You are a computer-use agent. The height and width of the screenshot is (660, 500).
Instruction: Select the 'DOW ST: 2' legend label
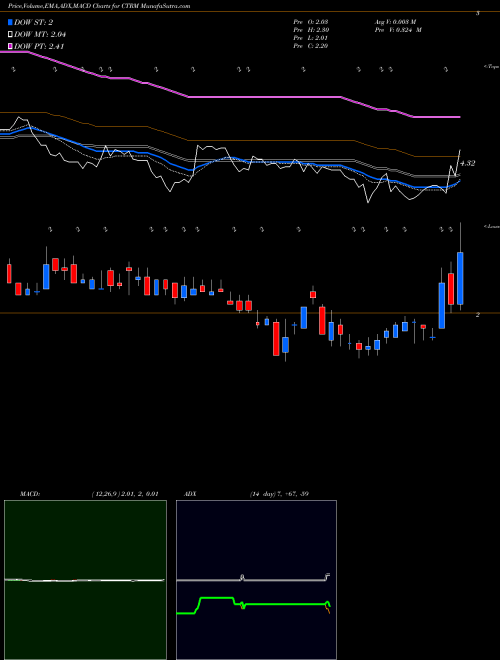click(x=33, y=22)
